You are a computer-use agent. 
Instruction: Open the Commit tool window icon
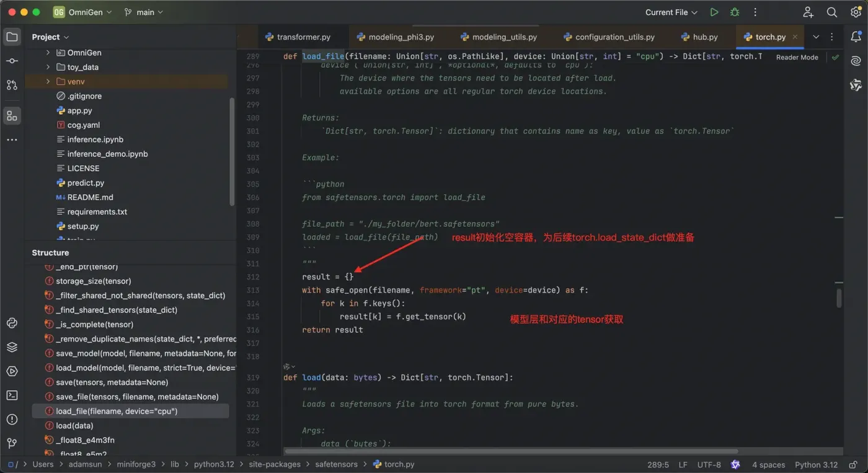[12, 61]
